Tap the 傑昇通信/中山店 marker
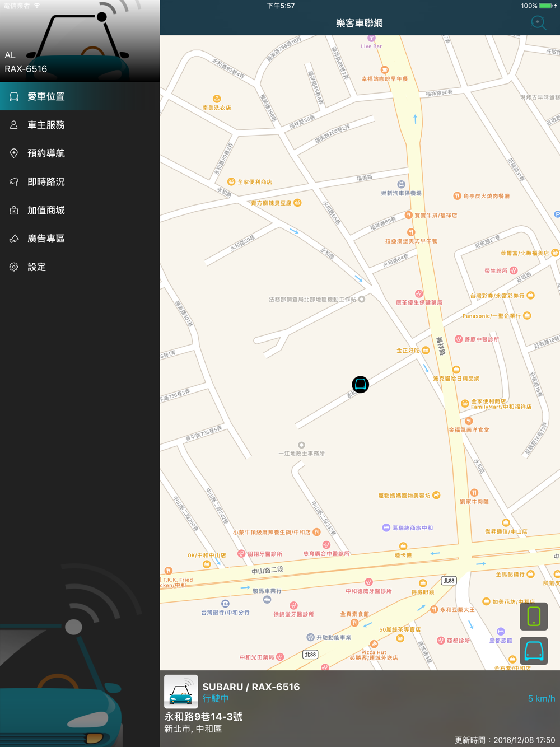This screenshot has height=747, width=560. (x=506, y=523)
